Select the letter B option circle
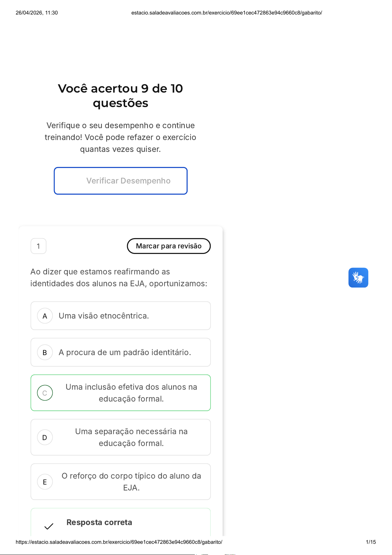 [45, 352]
